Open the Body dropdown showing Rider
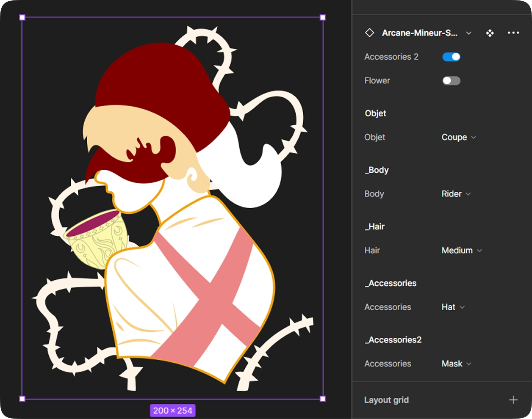Image resolution: width=532 pixels, height=419 pixels. 456,194
